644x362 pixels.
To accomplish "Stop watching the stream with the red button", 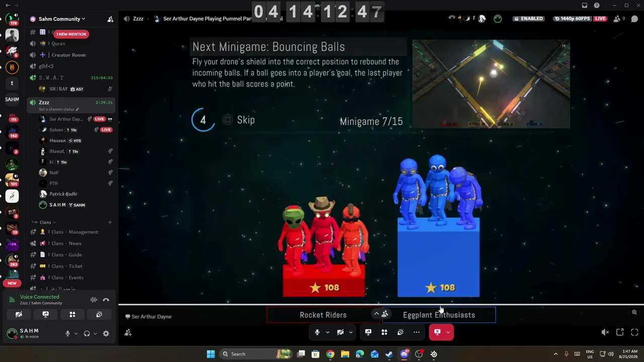I will pos(437,332).
